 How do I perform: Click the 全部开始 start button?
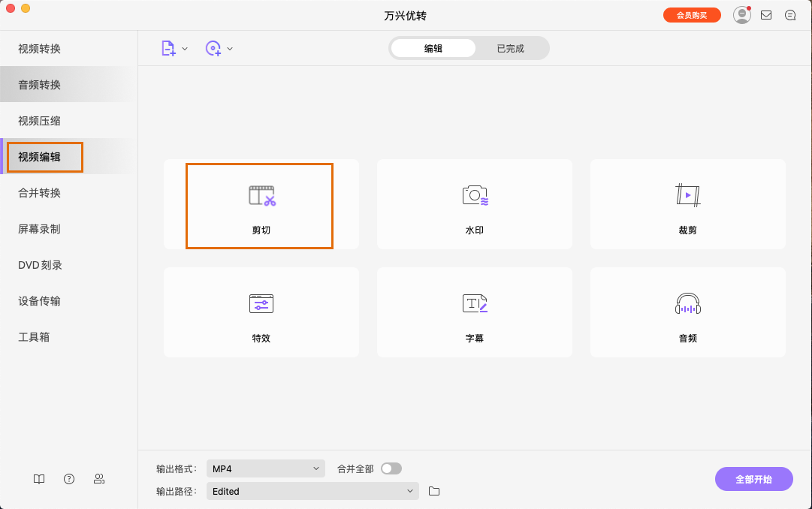click(x=753, y=478)
